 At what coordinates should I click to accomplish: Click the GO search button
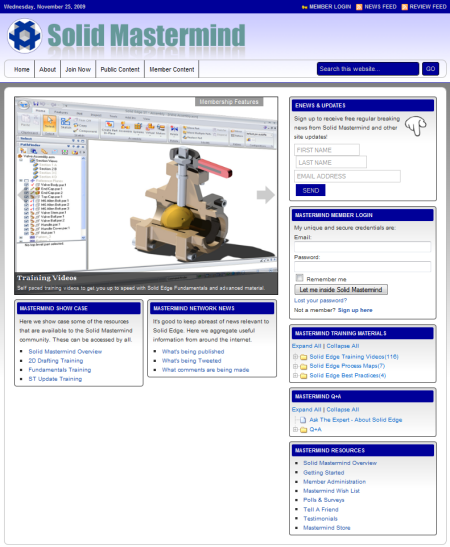[430, 69]
